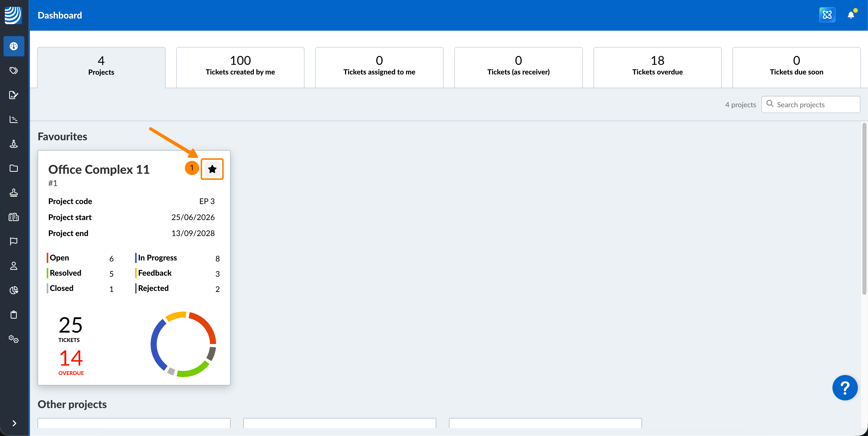Expand the sidebar with bottom chevron

coord(14,423)
